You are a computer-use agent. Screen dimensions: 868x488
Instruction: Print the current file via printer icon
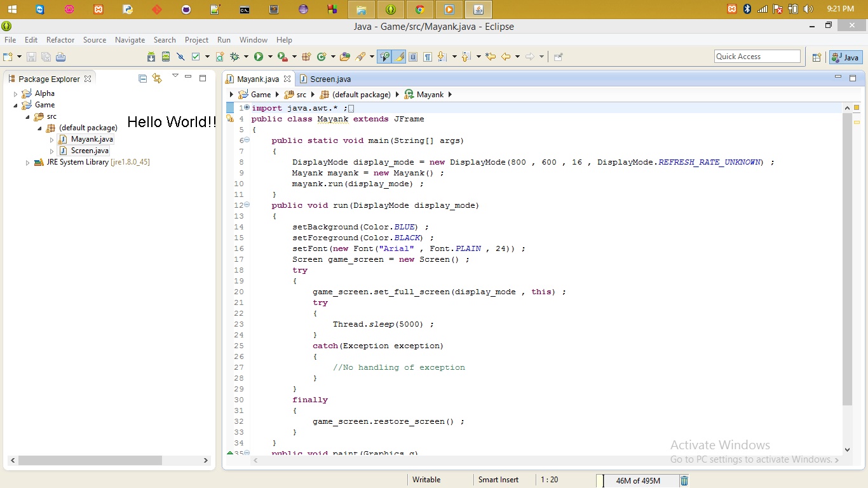pyautogui.click(x=60, y=57)
